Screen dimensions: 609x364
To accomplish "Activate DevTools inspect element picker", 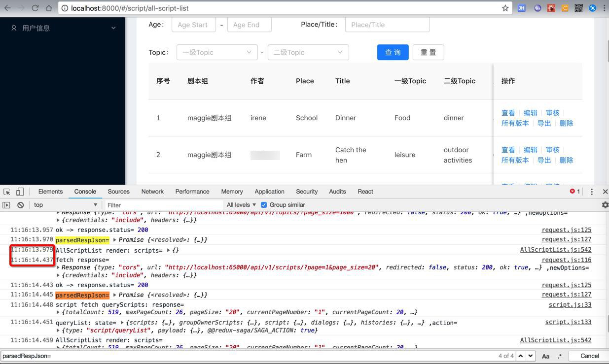I will (7, 192).
